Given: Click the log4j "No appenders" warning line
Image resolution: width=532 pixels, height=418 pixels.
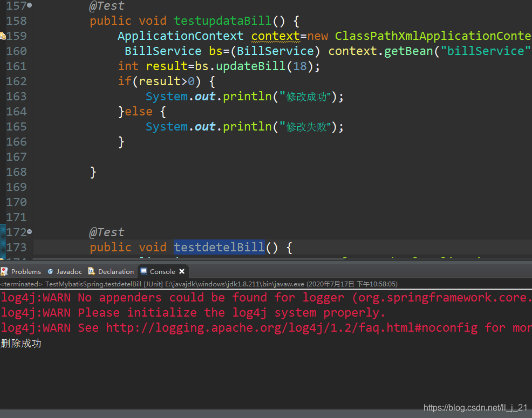Looking at the screenshot, I should tap(266, 298).
